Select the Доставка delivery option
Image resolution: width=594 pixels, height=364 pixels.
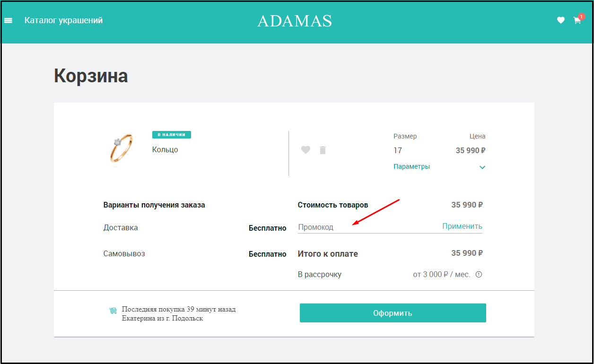(x=121, y=227)
